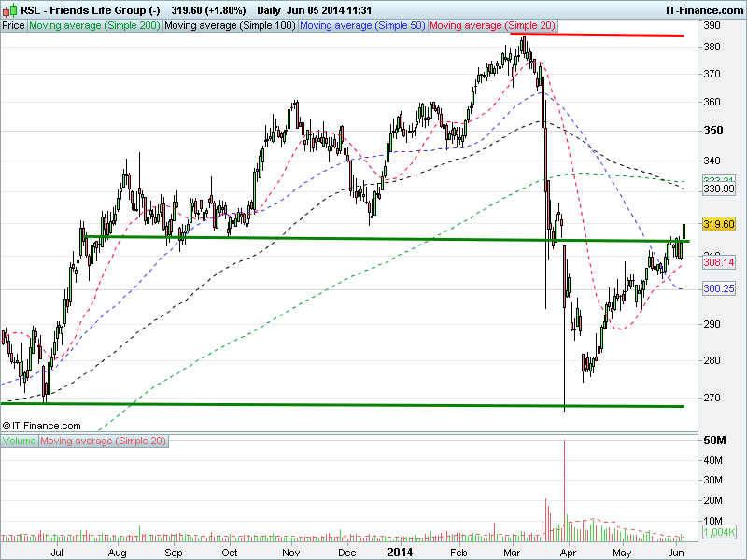Click the Volume legend label
This screenshot has width=747, height=560.
click(x=20, y=440)
